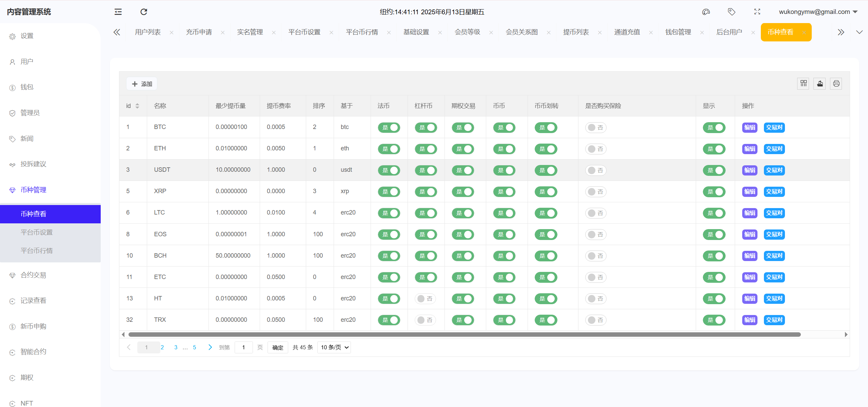The width and height of the screenshot is (868, 407).
Task: Open the theme palette icon
Action: (706, 12)
